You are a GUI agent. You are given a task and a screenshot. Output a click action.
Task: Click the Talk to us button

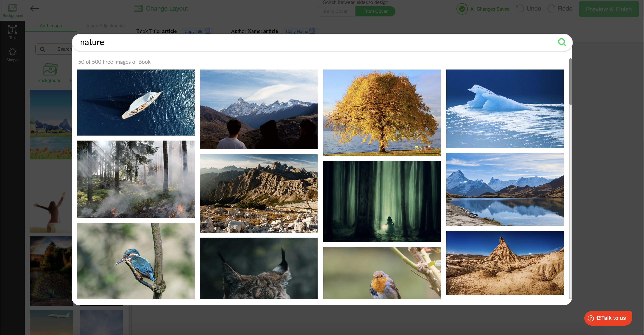[608, 318]
